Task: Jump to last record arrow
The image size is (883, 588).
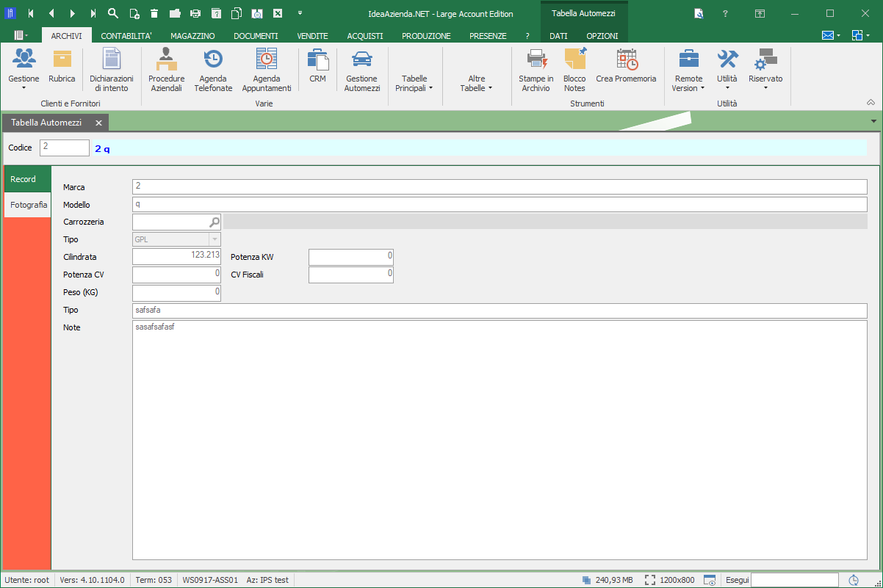Action: (x=93, y=13)
